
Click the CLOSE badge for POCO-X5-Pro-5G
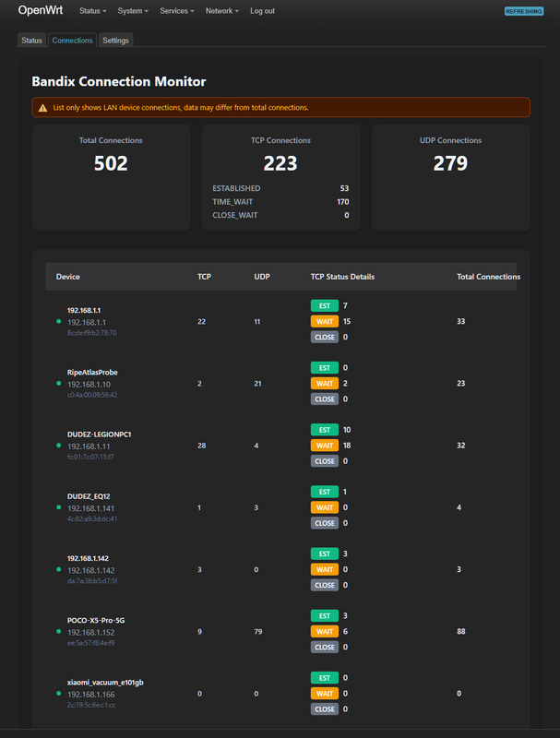325,648
